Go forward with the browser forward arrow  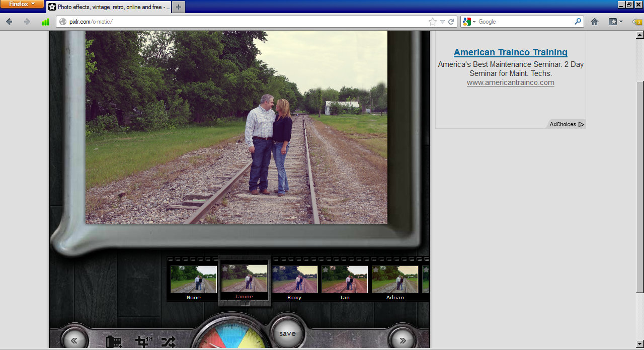pyautogui.click(x=27, y=22)
